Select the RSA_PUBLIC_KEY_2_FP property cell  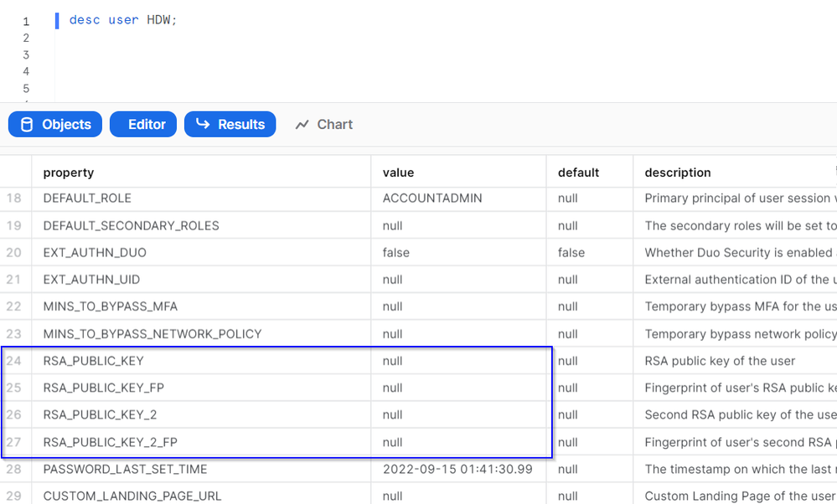(x=110, y=442)
